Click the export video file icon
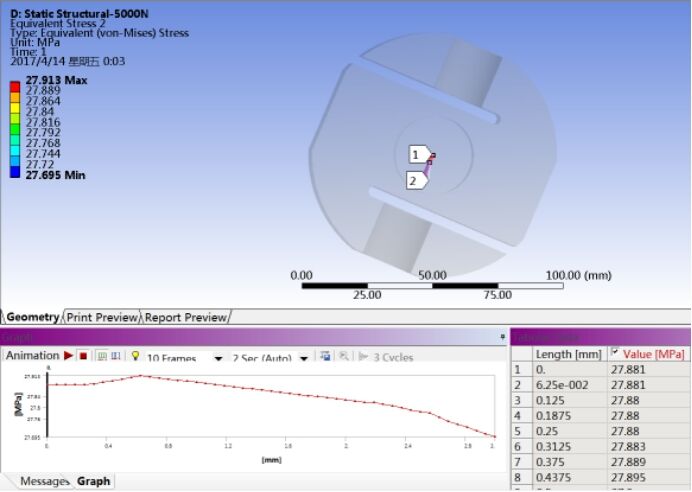Image resolution: width=692 pixels, height=492 pixels. coord(325,356)
